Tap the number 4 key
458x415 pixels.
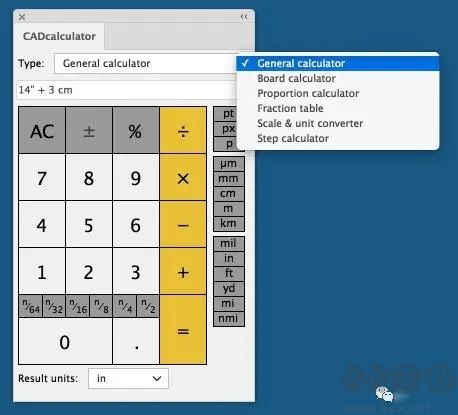coord(42,224)
